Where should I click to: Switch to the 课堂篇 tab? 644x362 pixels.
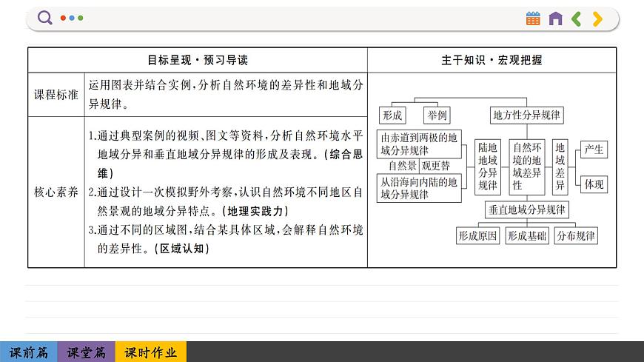[87, 352]
